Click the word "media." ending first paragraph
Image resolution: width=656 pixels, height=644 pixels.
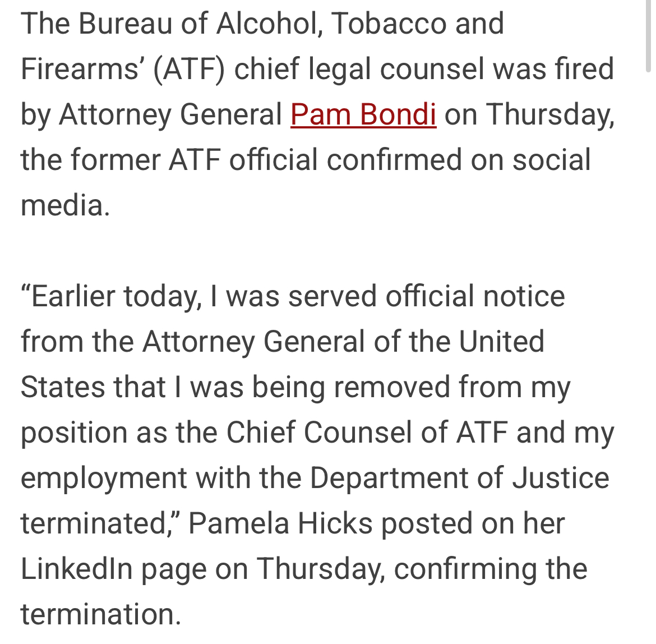65,205
